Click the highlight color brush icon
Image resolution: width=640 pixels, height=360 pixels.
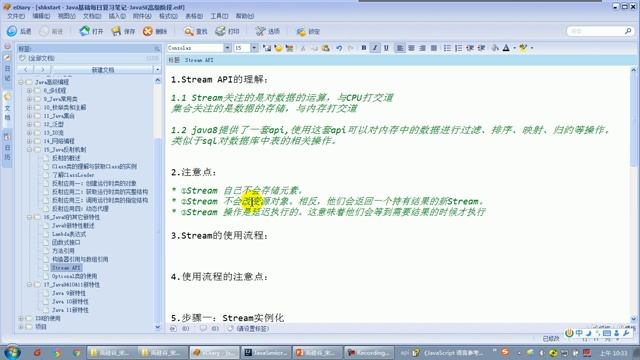[x=523, y=48]
